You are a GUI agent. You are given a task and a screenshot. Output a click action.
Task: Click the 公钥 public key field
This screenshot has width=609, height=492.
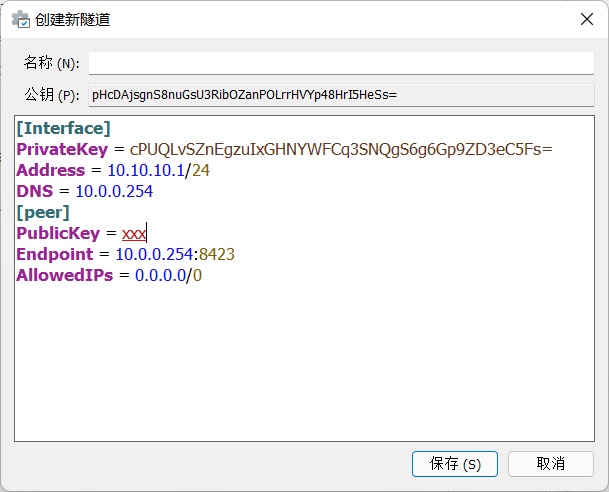coord(340,95)
